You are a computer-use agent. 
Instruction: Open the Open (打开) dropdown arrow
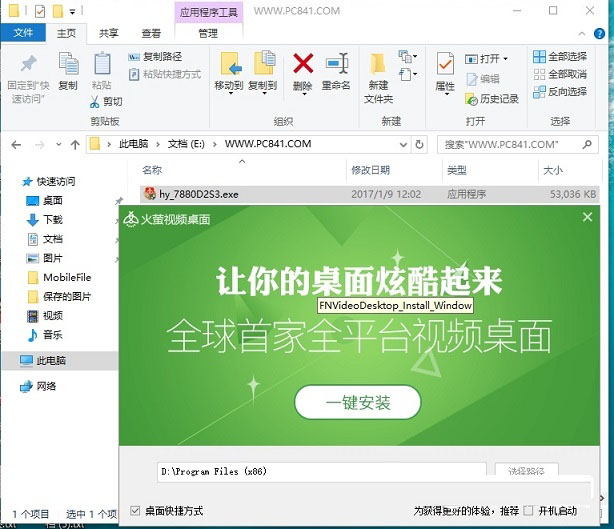pyautogui.click(x=506, y=59)
